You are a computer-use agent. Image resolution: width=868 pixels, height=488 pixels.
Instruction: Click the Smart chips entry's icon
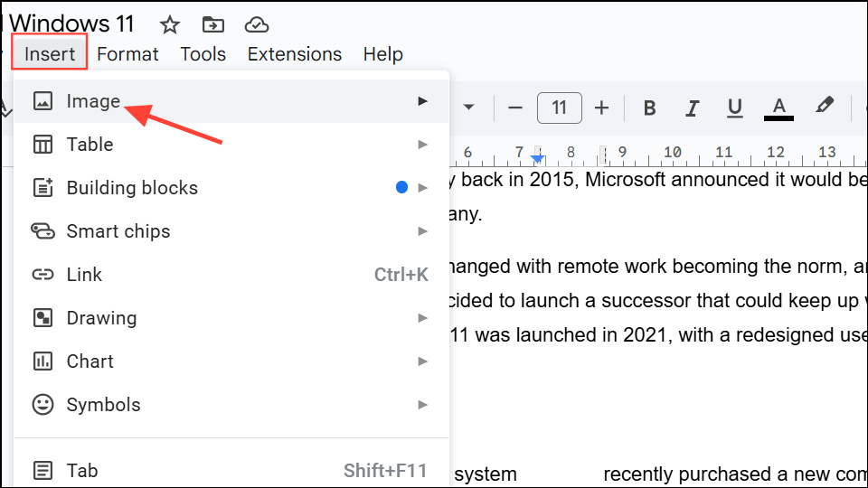[x=42, y=230]
